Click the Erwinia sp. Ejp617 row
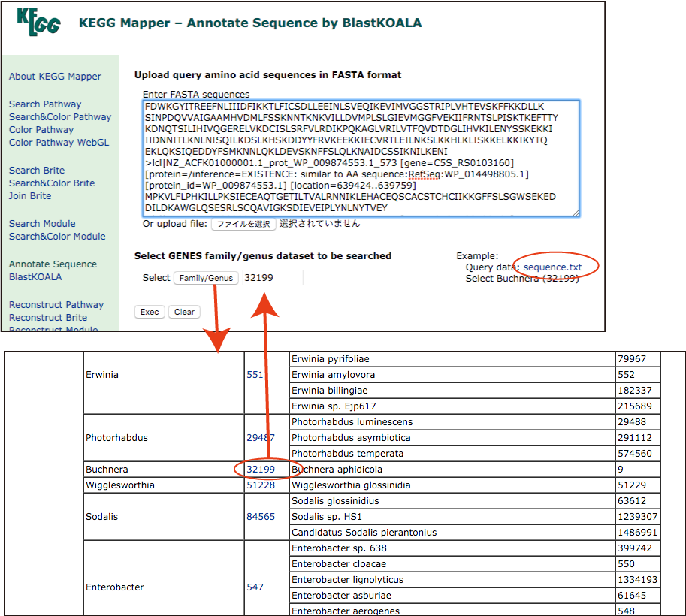Image resolution: width=686 pixels, height=616 pixels. click(x=452, y=406)
